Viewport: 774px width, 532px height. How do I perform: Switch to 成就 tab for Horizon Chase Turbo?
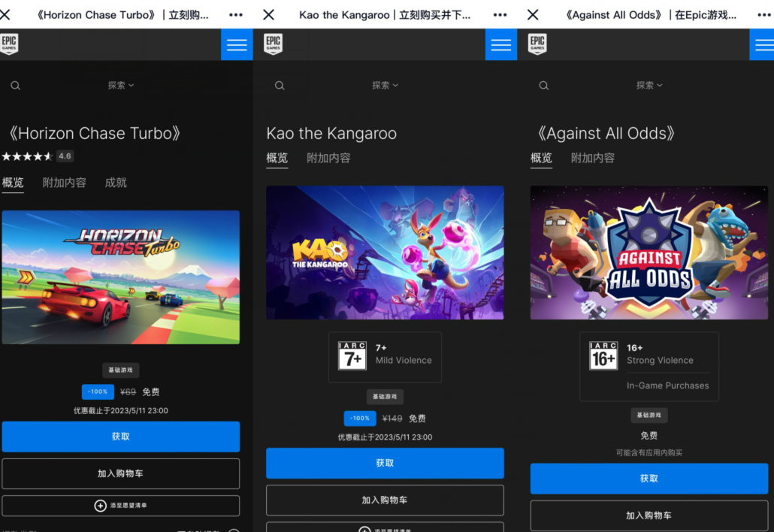click(116, 183)
